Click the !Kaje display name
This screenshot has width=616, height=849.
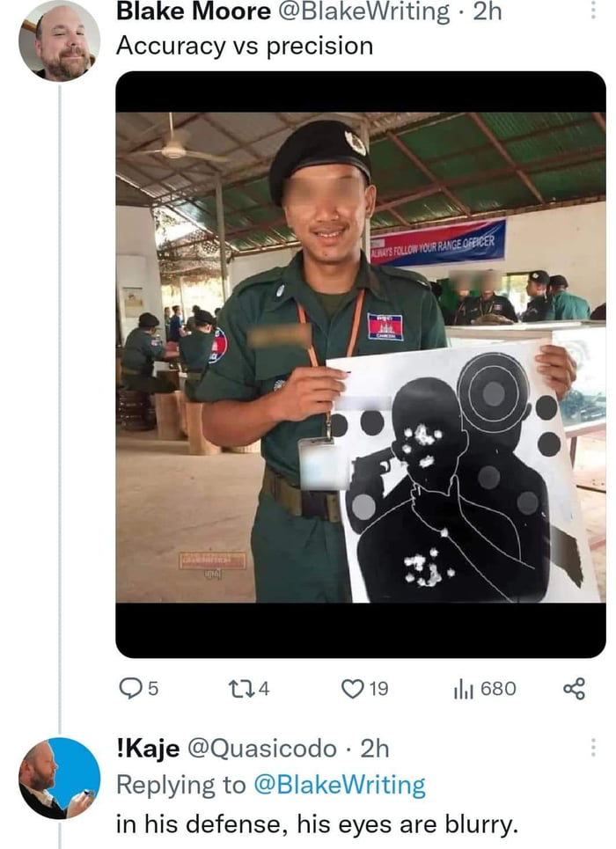coord(147,748)
